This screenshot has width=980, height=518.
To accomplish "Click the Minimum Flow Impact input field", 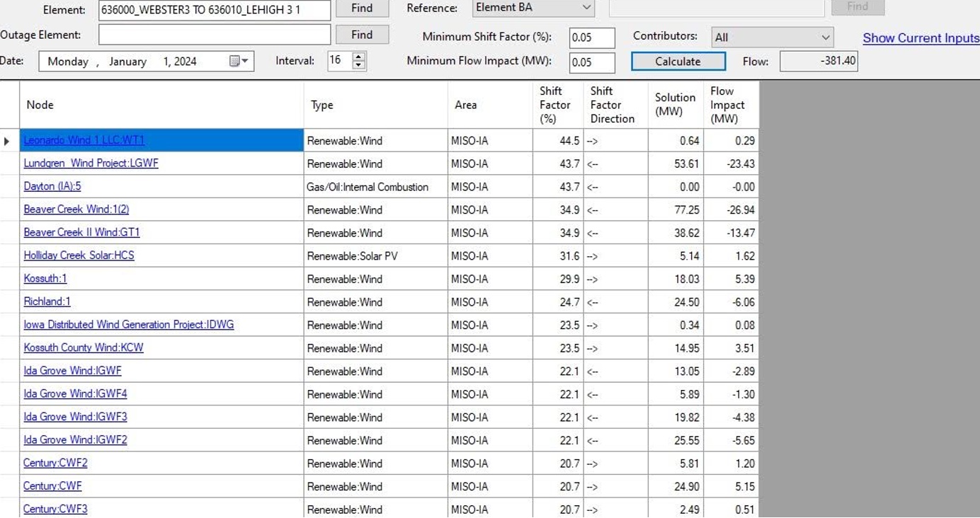I will [592, 62].
